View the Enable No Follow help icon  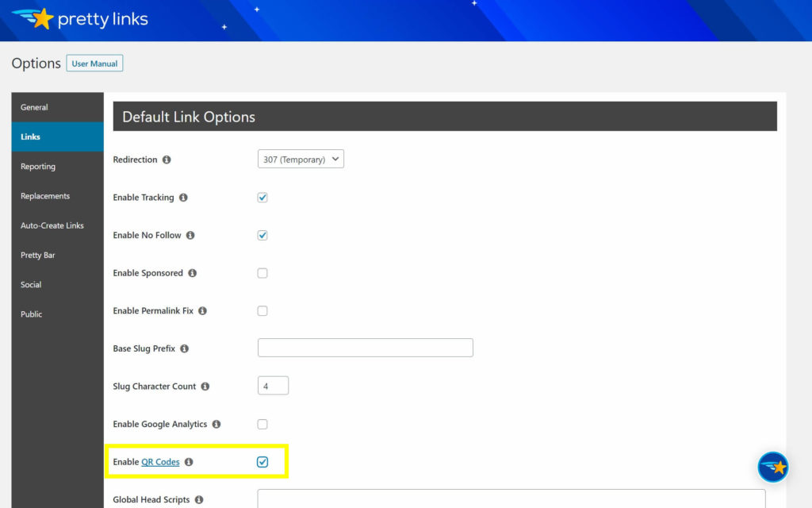point(190,235)
